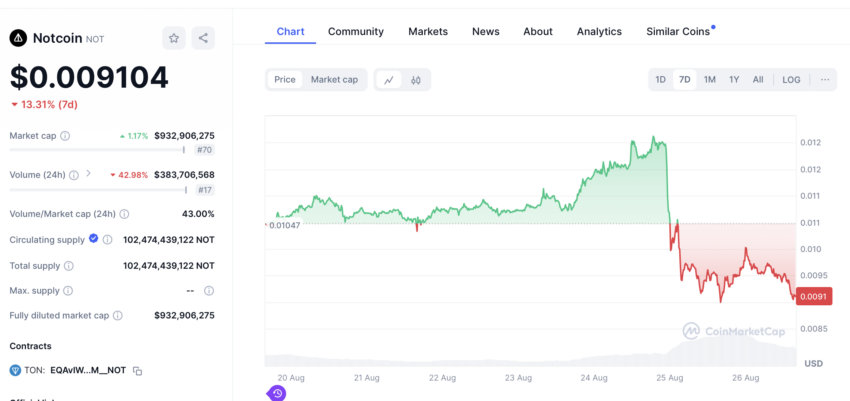Show Fully diluted market cap info icon

click(x=118, y=315)
